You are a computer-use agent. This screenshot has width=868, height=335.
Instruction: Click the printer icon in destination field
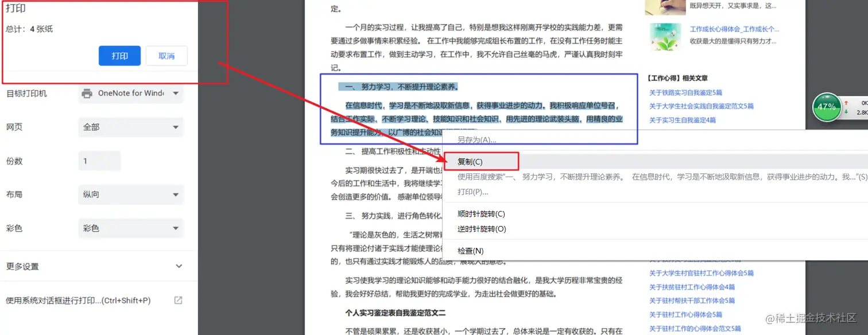click(87, 93)
